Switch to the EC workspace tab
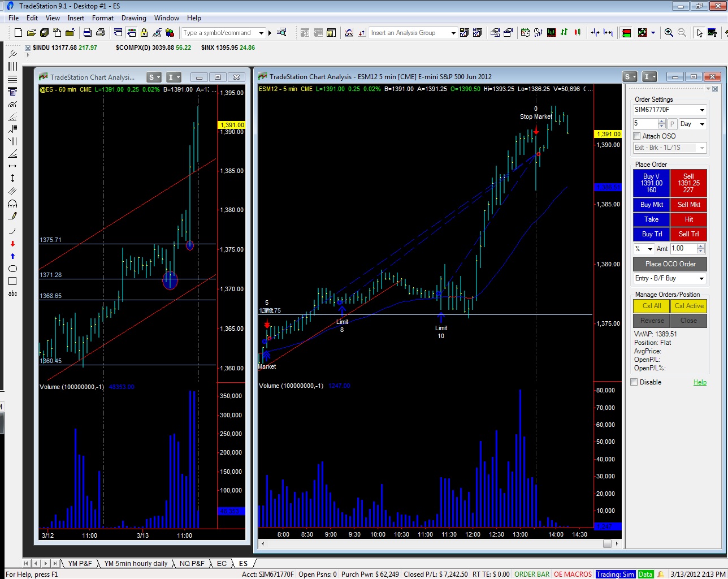The width and height of the screenshot is (728, 579). [x=222, y=563]
